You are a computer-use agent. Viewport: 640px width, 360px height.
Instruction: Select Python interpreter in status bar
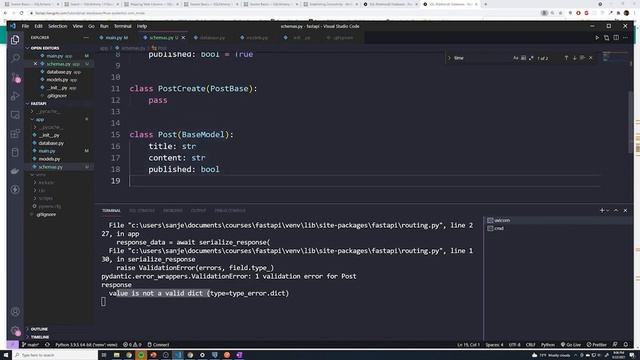coord(86,345)
